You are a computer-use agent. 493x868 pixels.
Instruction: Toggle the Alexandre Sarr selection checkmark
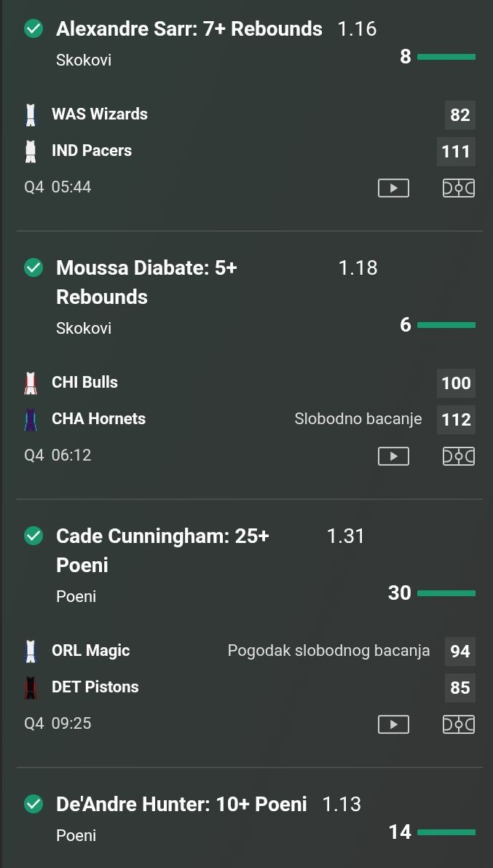pos(33,29)
